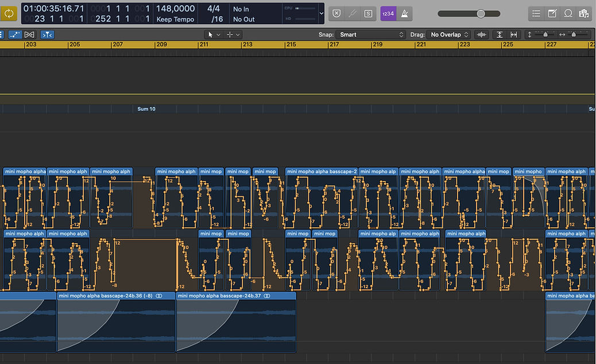Toggle the yellow Cycle mode button
Viewport: 596px width, 364px height.
(9, 14)
